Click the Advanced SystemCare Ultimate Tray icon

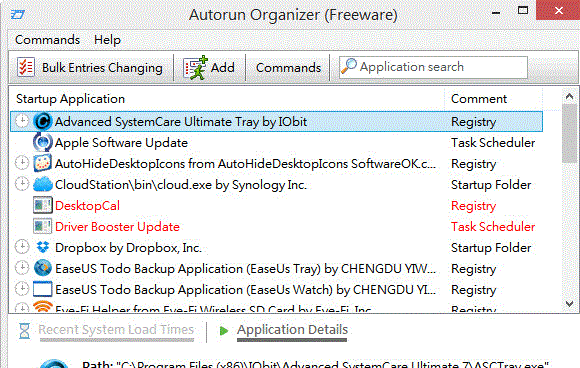[x=43, y=121]
